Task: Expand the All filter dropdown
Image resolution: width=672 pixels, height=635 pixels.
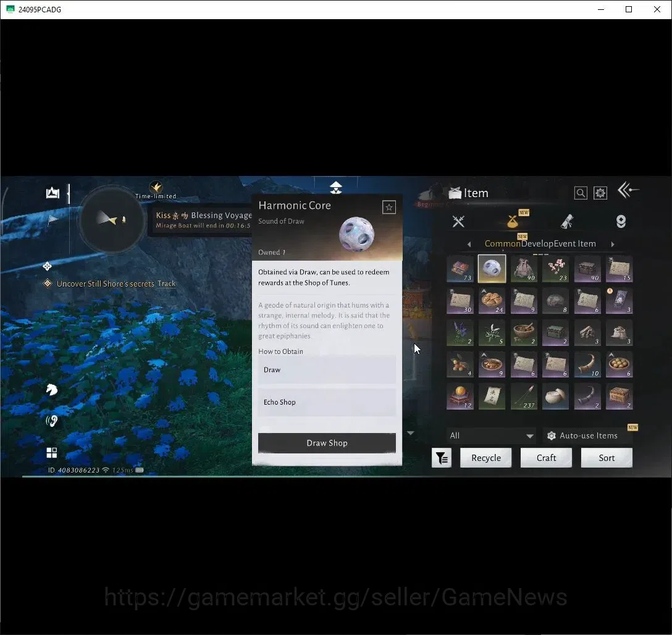Action: tap(491, 435)
